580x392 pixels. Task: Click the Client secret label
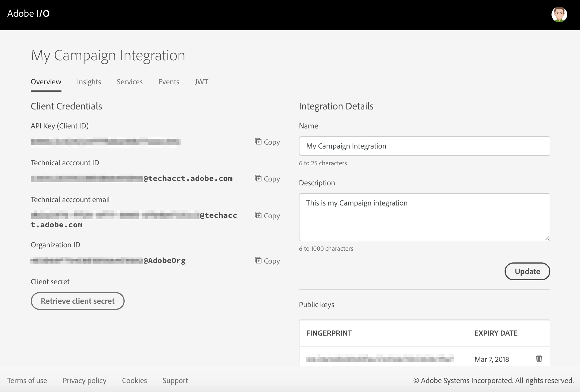50,282
